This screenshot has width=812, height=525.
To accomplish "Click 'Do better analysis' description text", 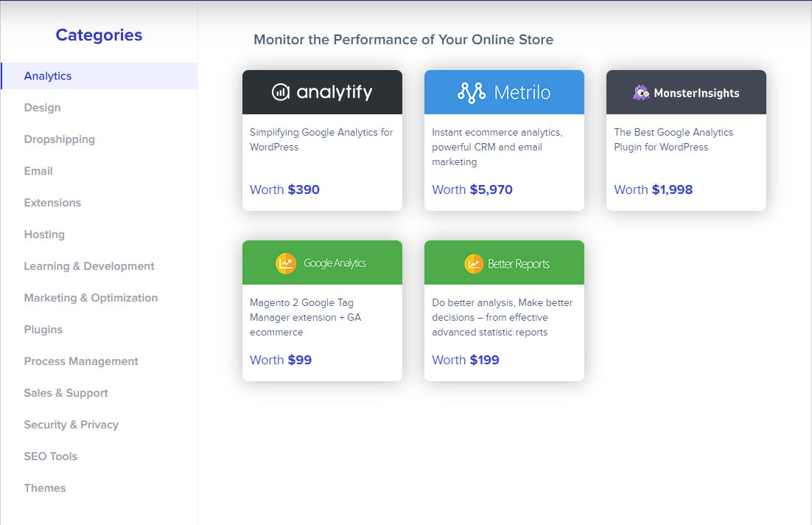I will pos(503,317).
